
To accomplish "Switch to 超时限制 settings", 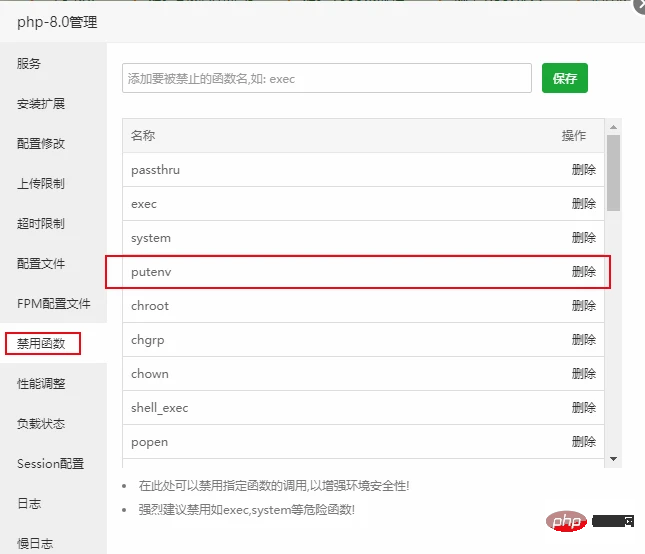I will click(41, 223).
